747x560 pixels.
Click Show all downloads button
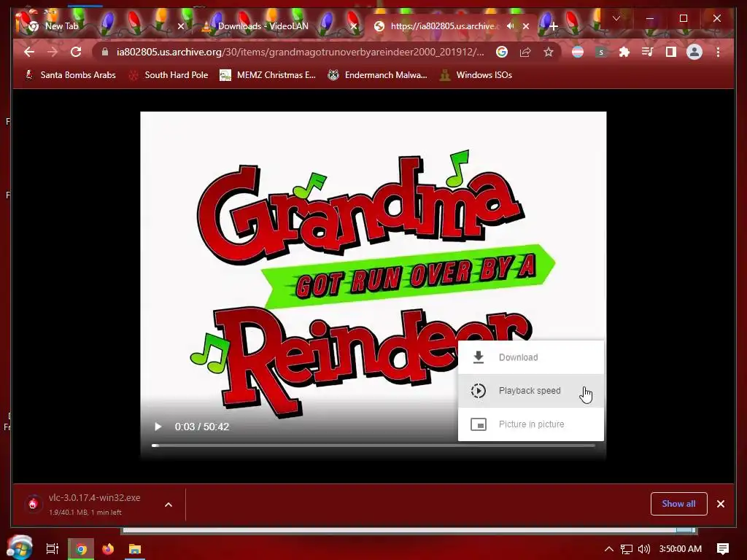[678, 504]
